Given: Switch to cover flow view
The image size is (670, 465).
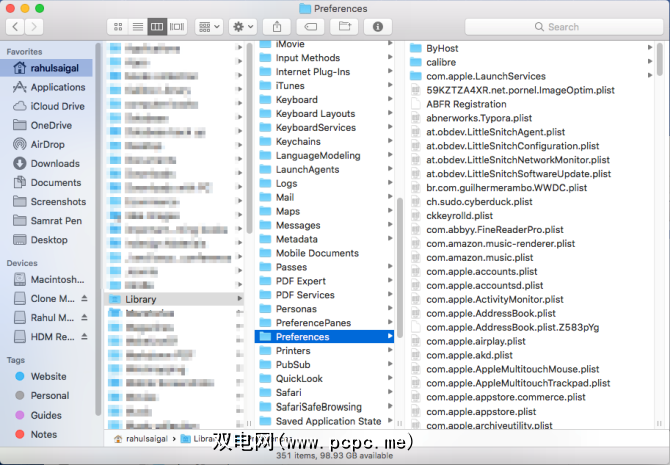Looking at the screenshot, I should click(x=177, y=27).
